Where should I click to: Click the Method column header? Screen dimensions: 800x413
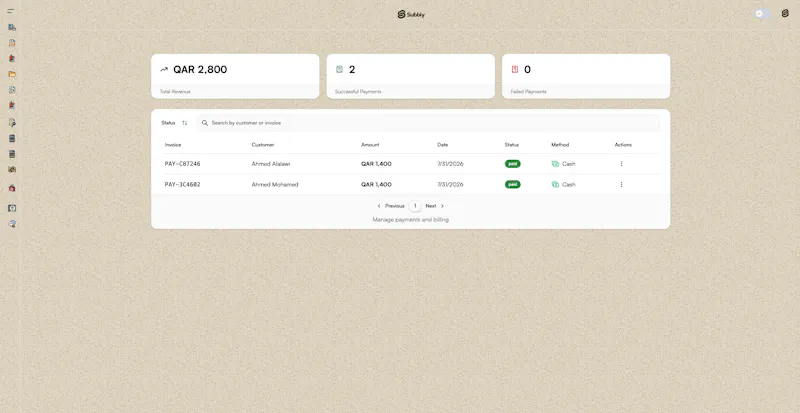(560, 145)
